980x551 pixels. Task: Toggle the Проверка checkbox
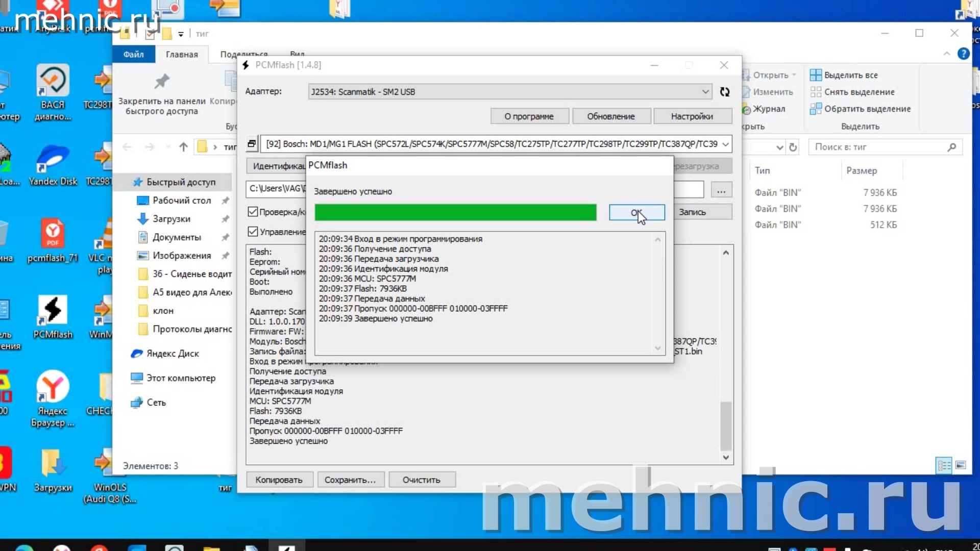[x=253, y=212]
